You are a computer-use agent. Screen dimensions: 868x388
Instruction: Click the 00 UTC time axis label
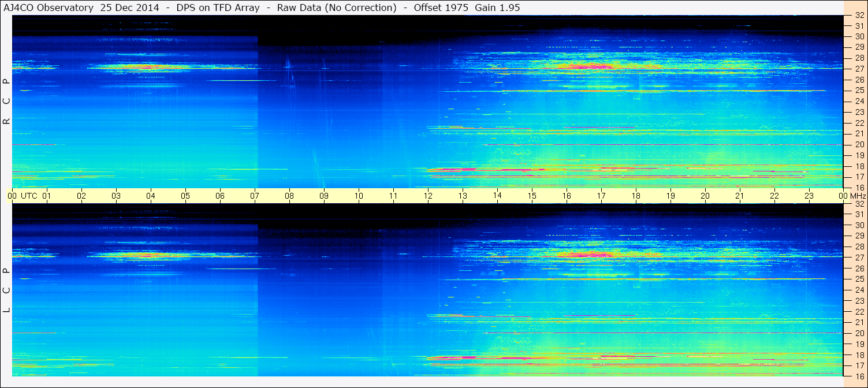point(23,196)
